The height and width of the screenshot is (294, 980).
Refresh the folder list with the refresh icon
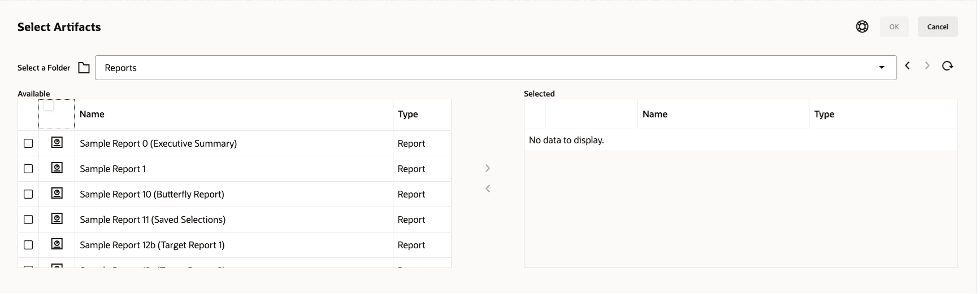(x=948, y=66)
